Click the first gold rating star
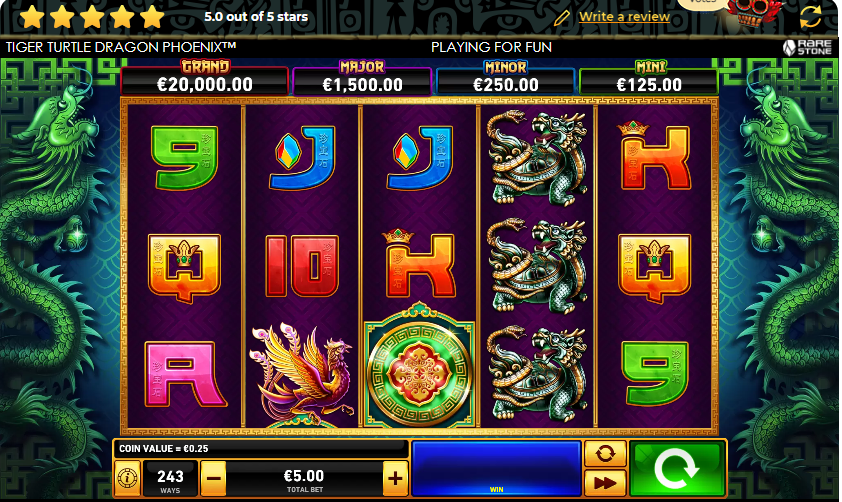842x502 pixels. pos(32,17)
